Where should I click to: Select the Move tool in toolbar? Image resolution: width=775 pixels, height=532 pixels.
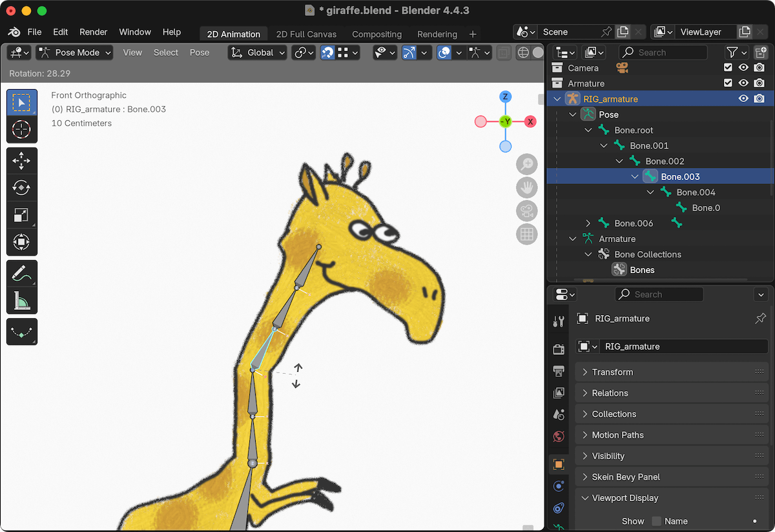click(x=21, y=161)
